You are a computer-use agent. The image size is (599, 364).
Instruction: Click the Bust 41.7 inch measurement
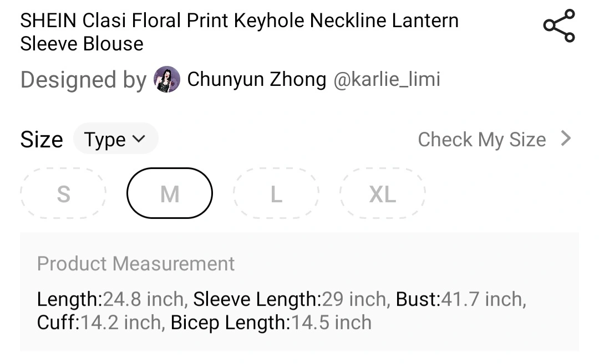coord(461,299)
